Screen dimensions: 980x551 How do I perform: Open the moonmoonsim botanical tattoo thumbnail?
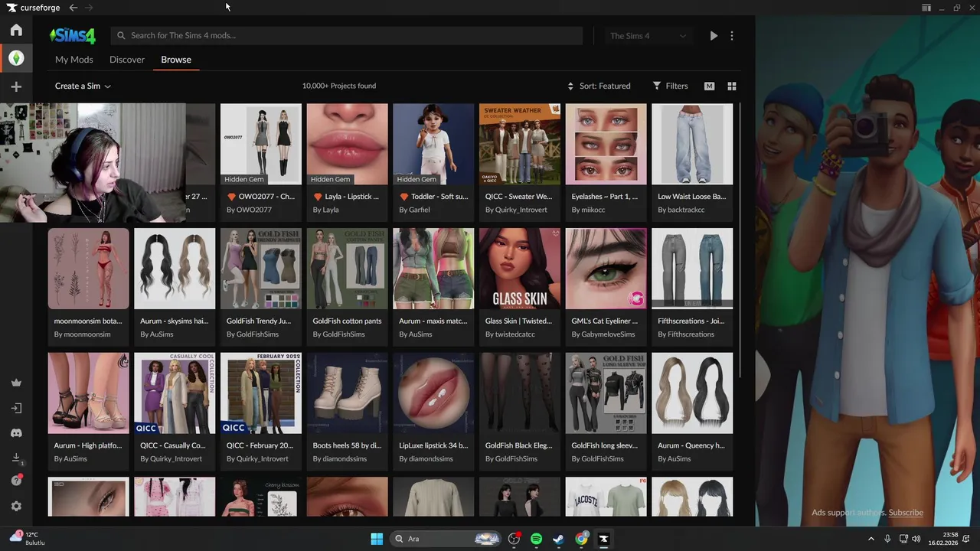89,269
